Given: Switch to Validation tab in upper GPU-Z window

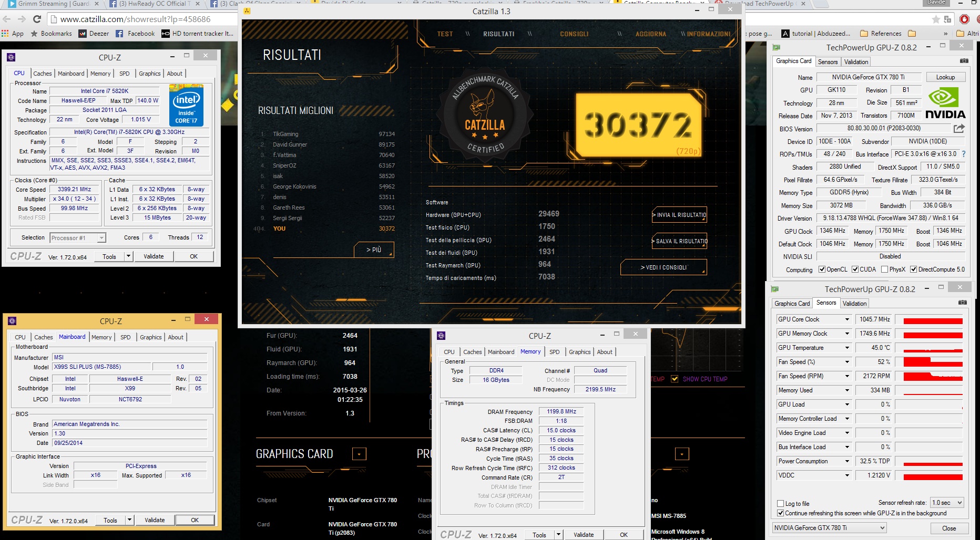Looking at the screenshot, I should pos(856,62).
